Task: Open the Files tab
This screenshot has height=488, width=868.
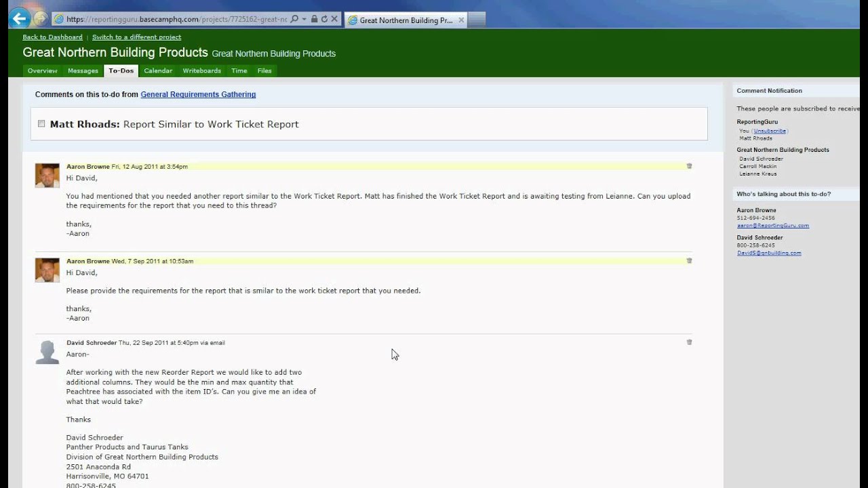Action: (x=264, y=70)
